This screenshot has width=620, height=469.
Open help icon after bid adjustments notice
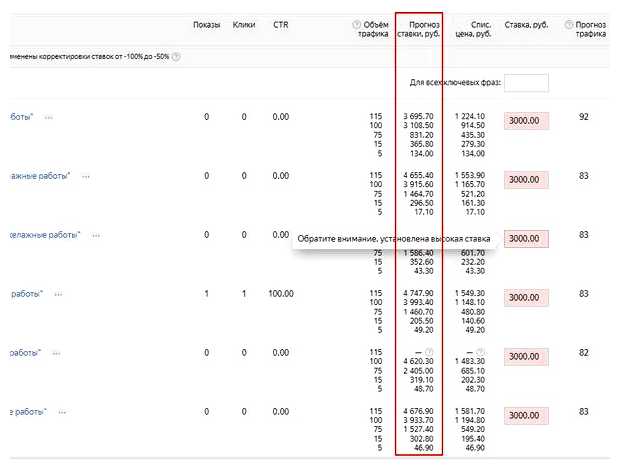coord(176,57)
